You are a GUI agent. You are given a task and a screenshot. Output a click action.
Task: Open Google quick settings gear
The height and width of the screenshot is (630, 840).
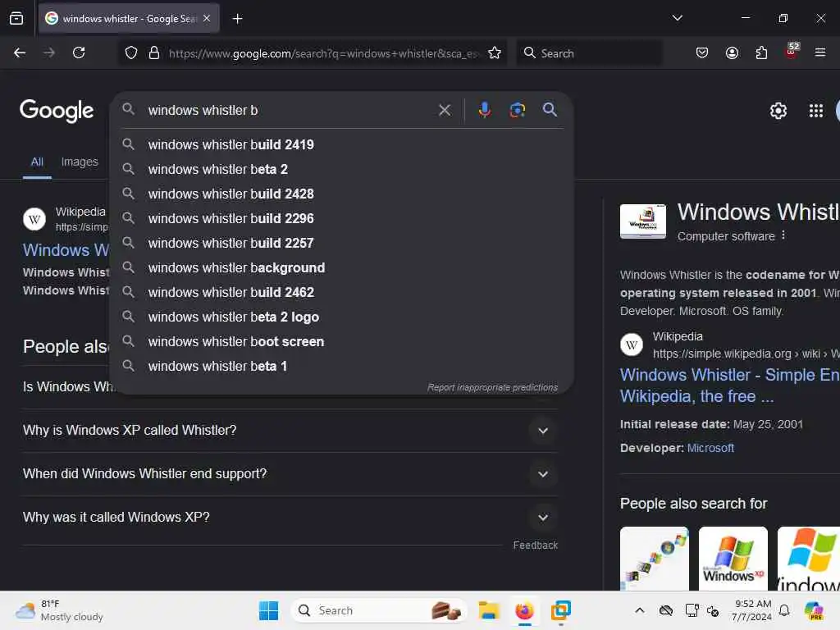778,111
